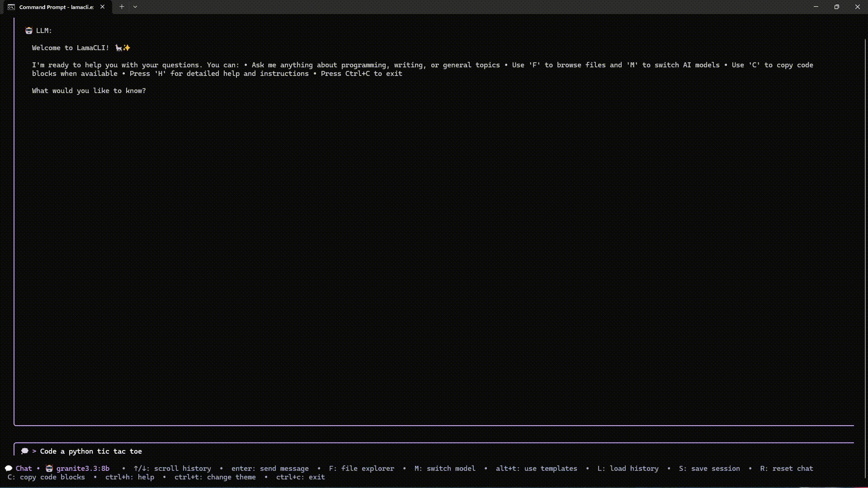
Task: Open a new terminal tab with plus
Action: 122,7
